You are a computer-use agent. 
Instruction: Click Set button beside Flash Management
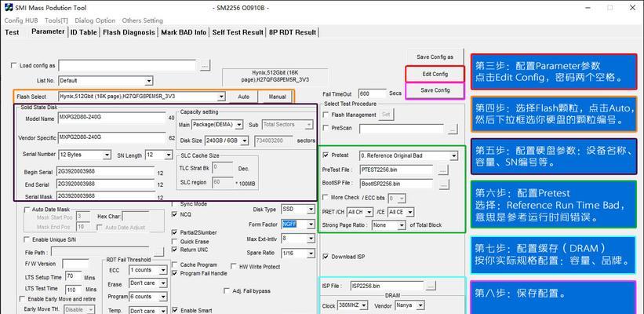(x=386, y=115)
